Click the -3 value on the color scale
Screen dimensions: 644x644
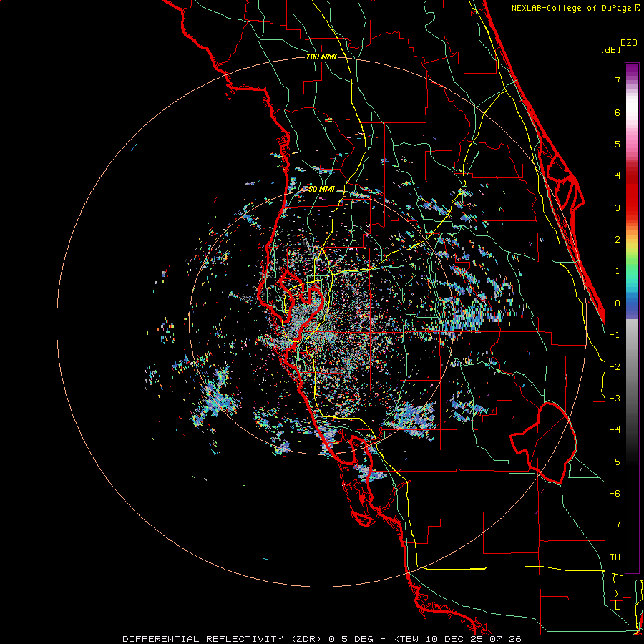coord(615,399)
